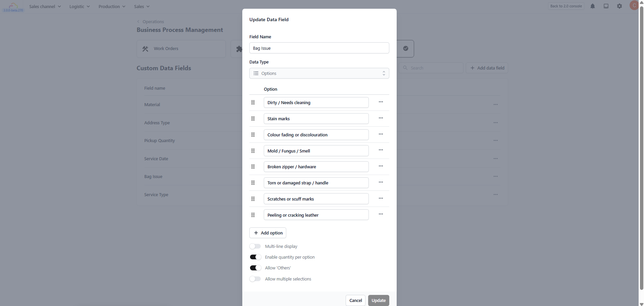Expand the Sales menu
644x306 pixels.
click(x=142, y=6)
